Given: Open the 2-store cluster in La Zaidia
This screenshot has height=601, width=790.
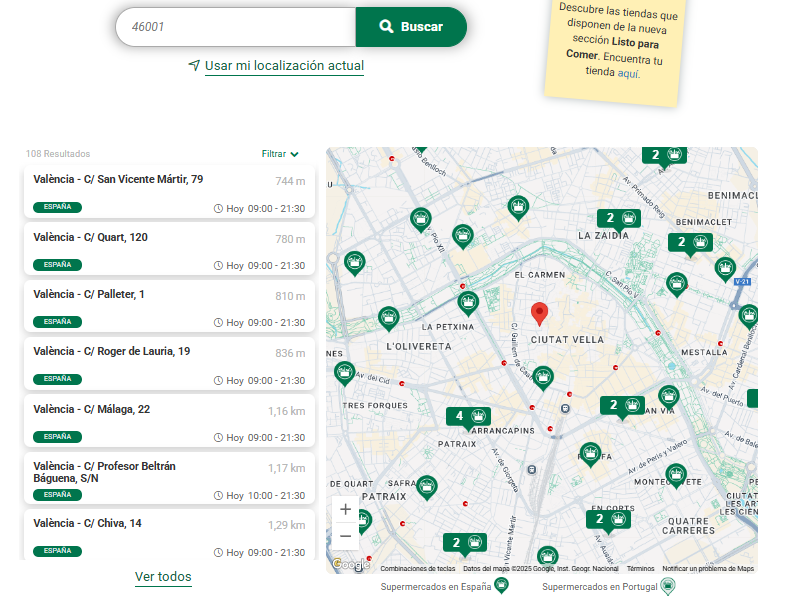Looking at the screenshot, I should click(619, 218).
